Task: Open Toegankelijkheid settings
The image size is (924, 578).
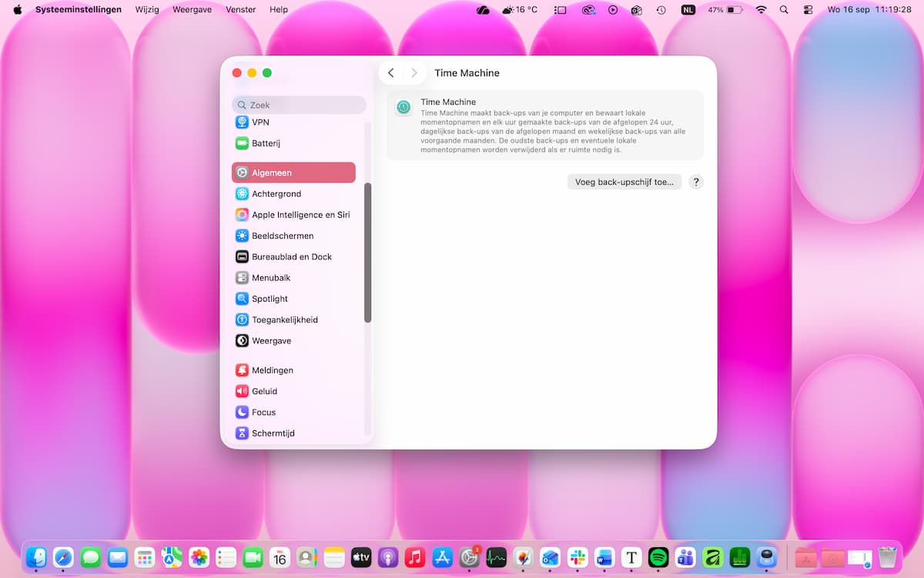Action: 293,319
